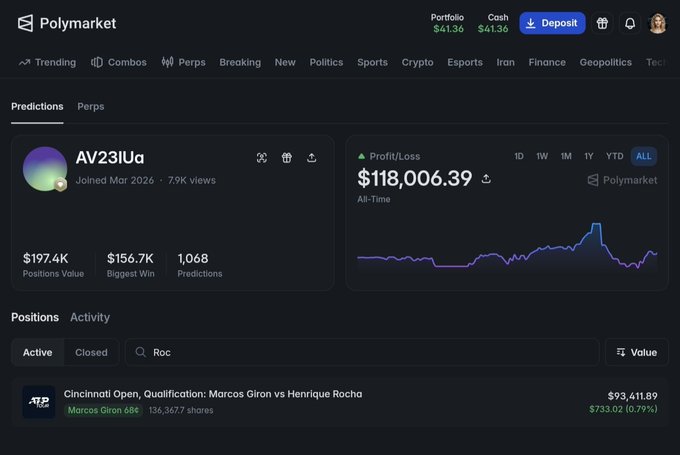The height and width of the screenshot is (455, 680).
Task: Open the New category
Action: click(x=285, y=62)
